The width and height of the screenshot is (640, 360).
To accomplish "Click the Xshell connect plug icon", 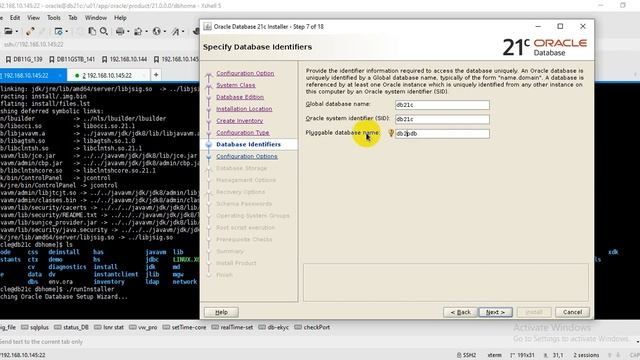I will tap(30, 31).
